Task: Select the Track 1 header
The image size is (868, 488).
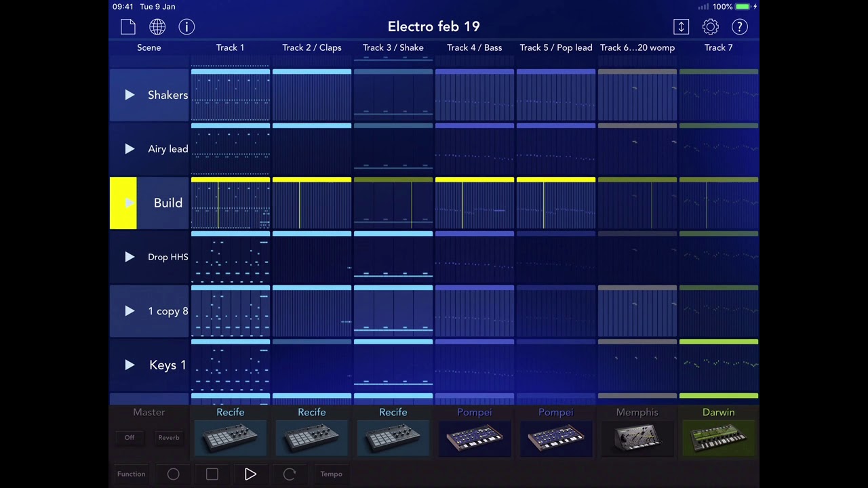Action: pyautogui.click(x=231, y=47)
